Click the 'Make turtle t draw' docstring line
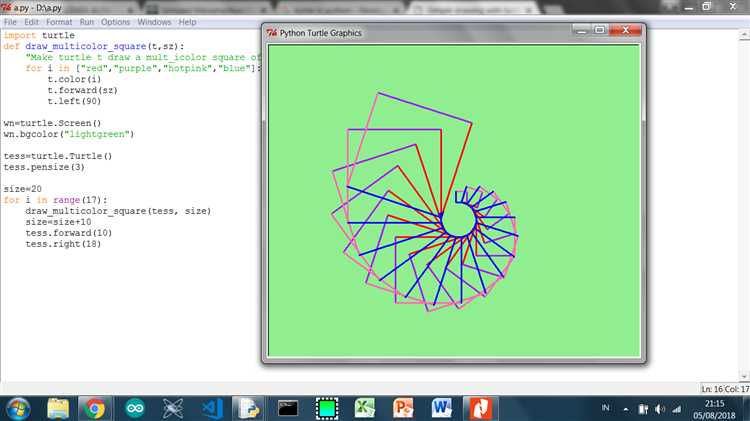This screenshot has height=421, width=750. [x=143, y=57]
